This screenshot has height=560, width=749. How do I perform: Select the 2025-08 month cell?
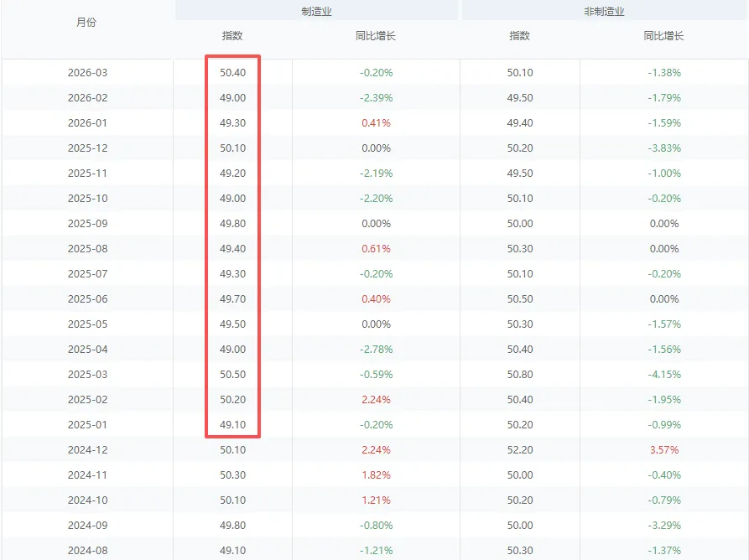tap(87, 249)
